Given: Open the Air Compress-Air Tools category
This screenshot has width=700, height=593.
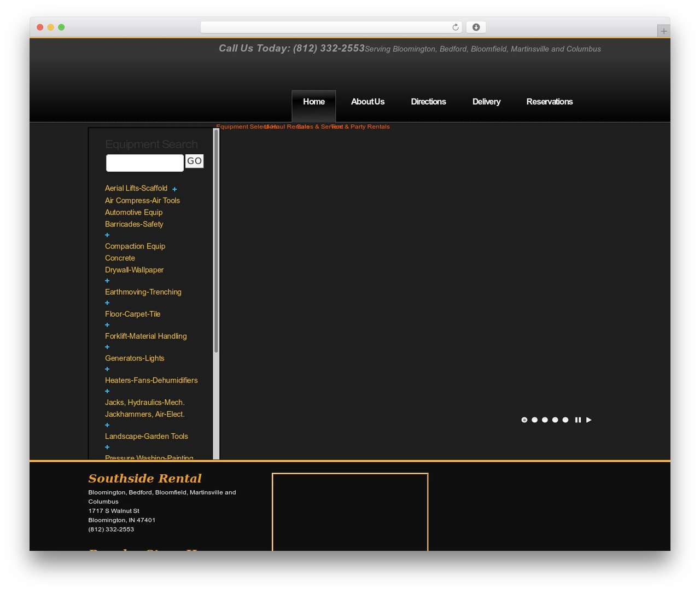Looking at the screenshot, I should coord(142,201).
